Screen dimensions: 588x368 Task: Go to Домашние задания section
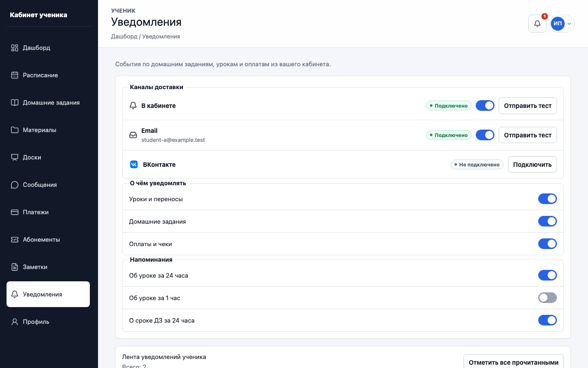click(x=48, y=103)
